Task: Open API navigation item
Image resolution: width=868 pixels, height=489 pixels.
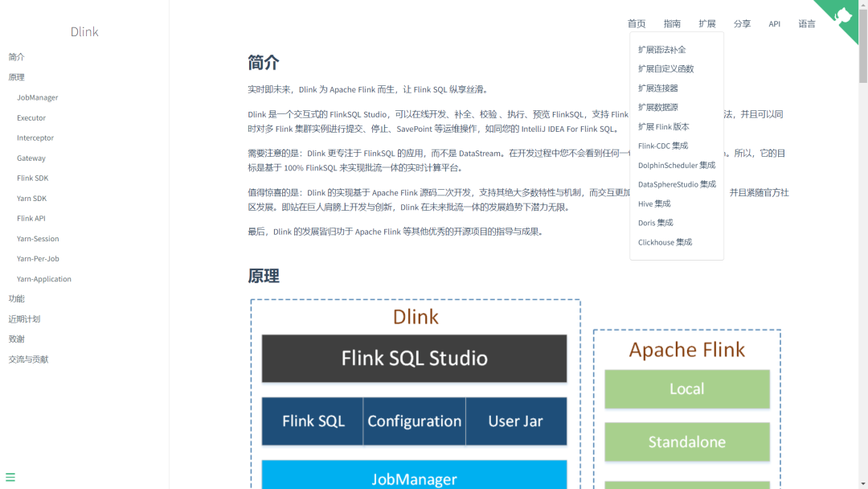Action: coord(774,24)
